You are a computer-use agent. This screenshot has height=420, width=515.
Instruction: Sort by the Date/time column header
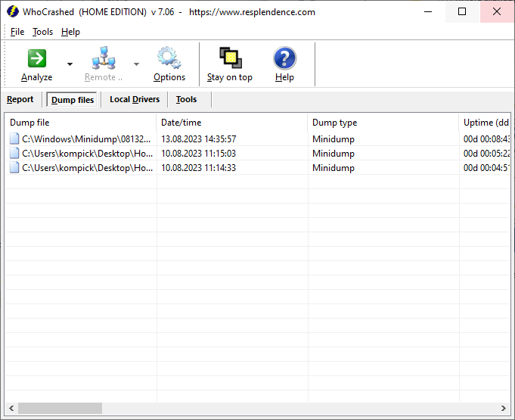232,123
